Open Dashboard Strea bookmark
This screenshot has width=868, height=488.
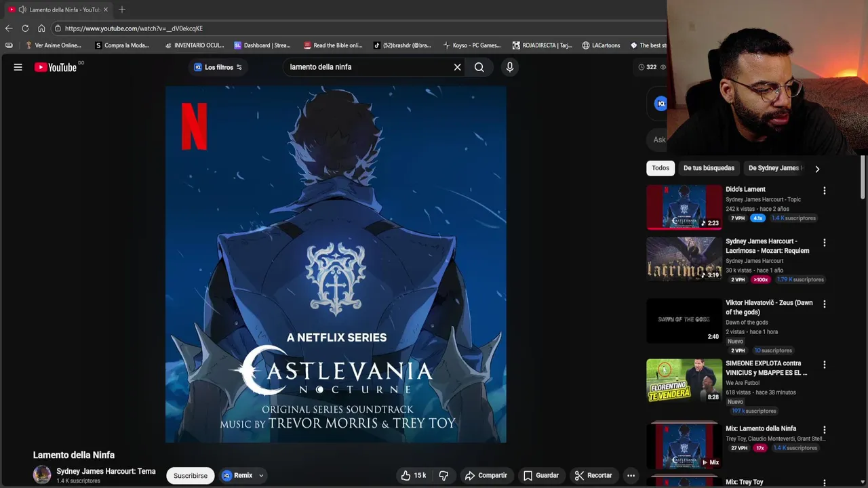click(x=262, y=45)
